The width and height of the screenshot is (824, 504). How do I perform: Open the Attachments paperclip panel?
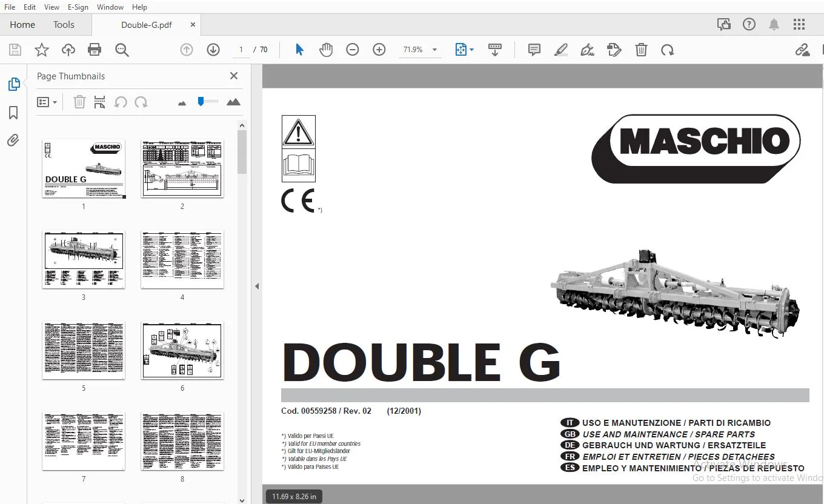point(13,141)
